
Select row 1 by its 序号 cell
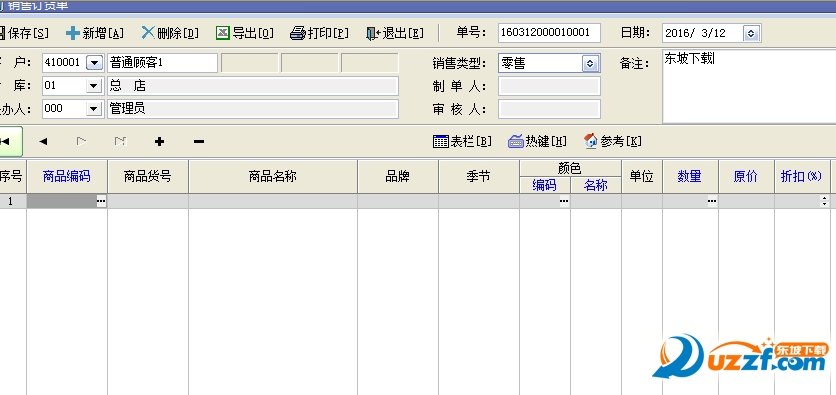tap(13, 201)
